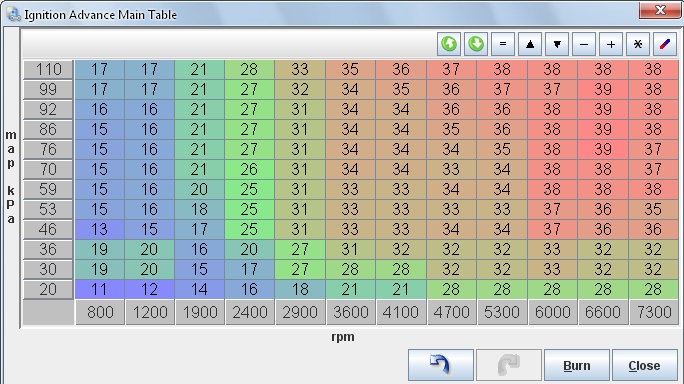
Task: Select the 2400 rpm column header
Action: point(250,312)
